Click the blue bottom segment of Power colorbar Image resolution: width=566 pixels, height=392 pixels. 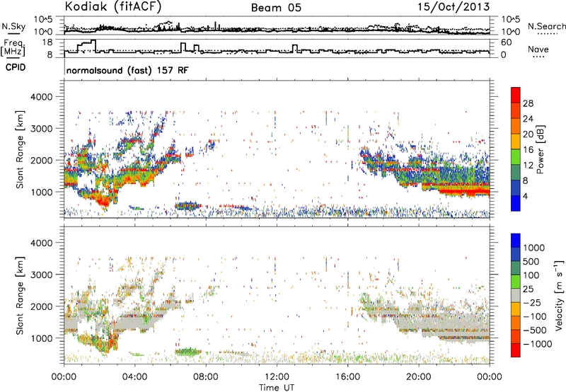click(516, 203)
